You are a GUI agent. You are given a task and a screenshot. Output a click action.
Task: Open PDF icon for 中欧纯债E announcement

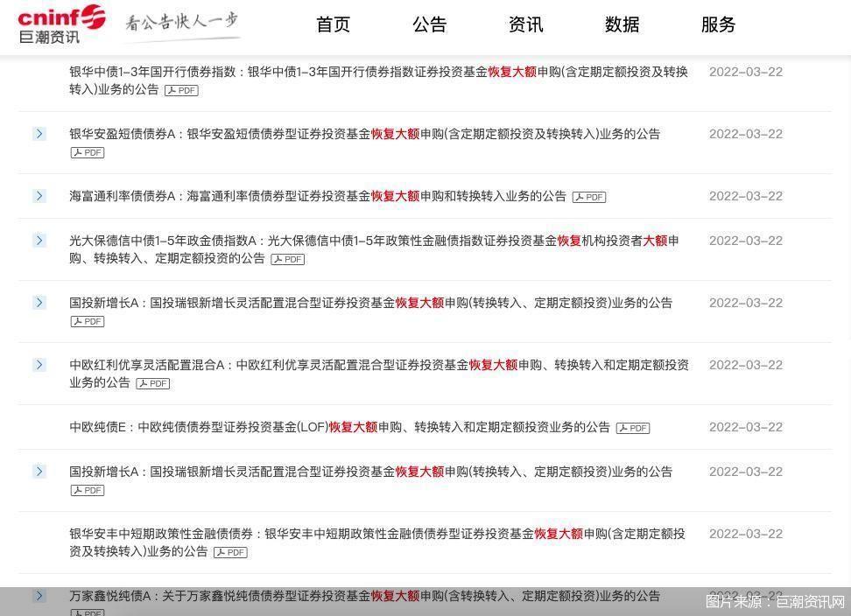(633, 429)
